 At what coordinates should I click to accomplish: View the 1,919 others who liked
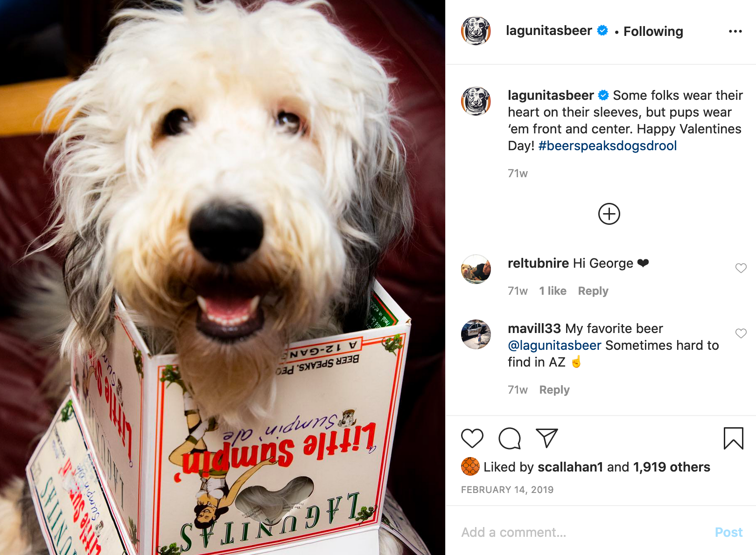672,467
